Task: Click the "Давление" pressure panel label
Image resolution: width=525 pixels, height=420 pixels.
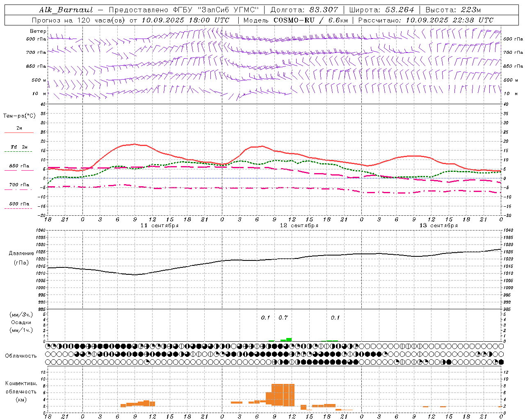Action: 21,253
